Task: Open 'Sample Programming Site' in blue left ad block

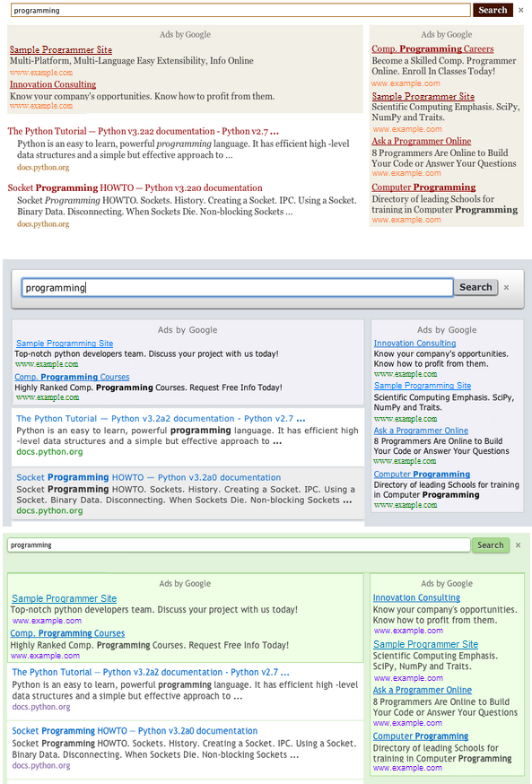Action: (65, 343)
